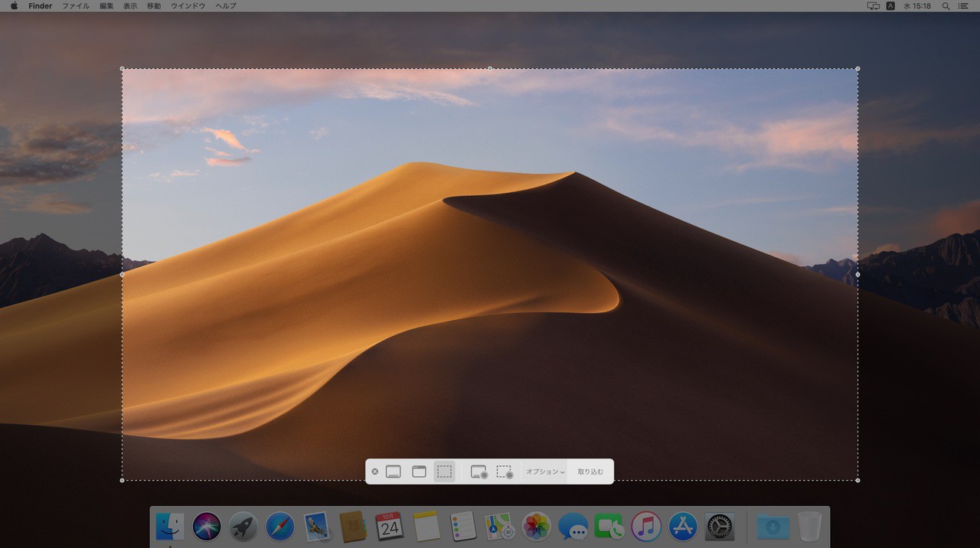Open the 表示 menu

click(130, 6)
